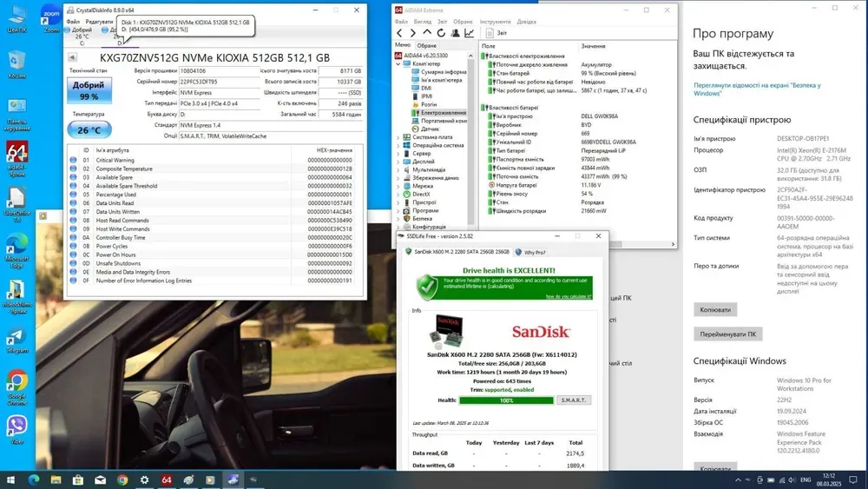Open the Viber desktop shortcut

pyautogui.click(x=16, y=426)
